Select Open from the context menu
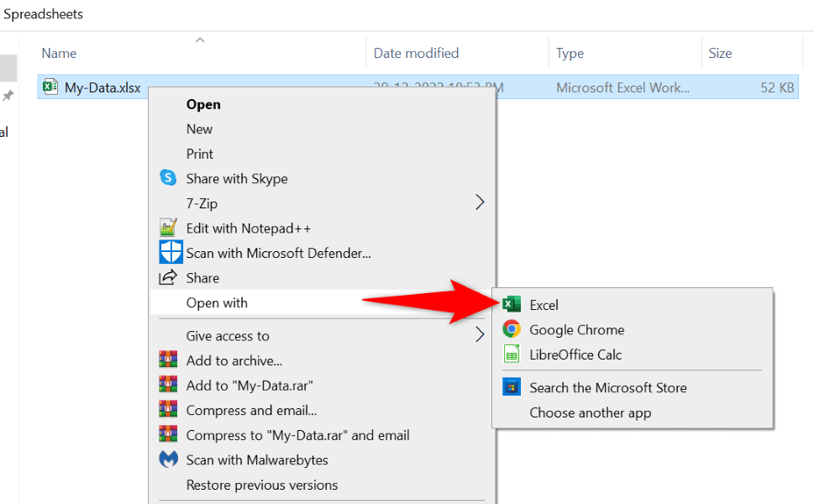This screenshot has width=814, height=504. [x=203, y=104]
